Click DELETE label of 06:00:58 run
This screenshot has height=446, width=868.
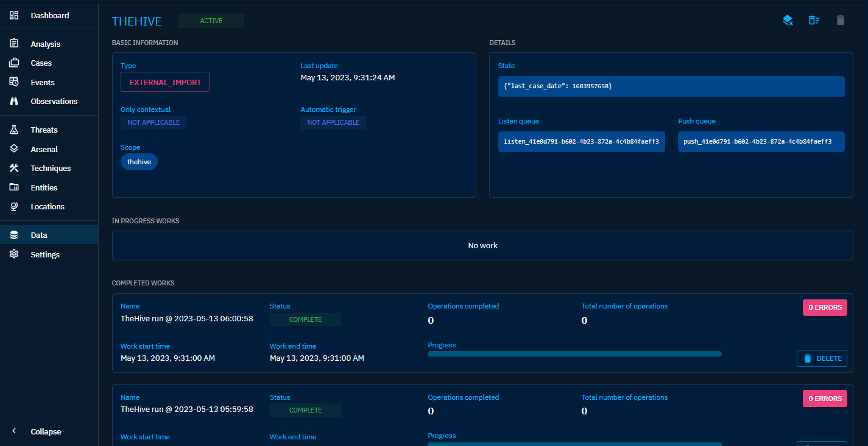pyautogui.click(x=829, y=358)
